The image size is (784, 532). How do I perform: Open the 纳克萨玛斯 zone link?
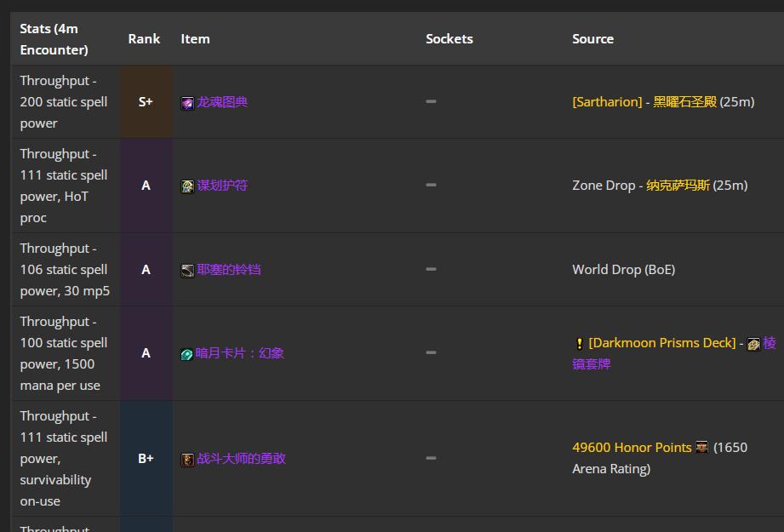coord(678,186)
